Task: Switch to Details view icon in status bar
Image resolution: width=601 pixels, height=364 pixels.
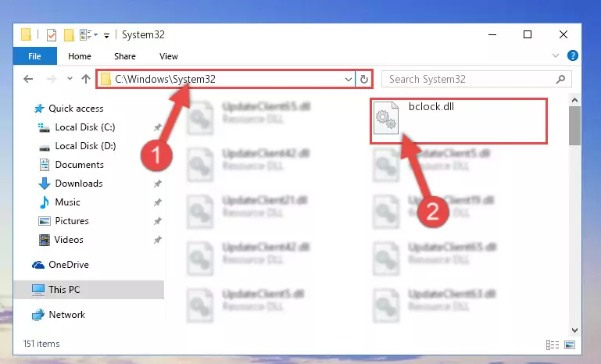Action: coord(553,344)
